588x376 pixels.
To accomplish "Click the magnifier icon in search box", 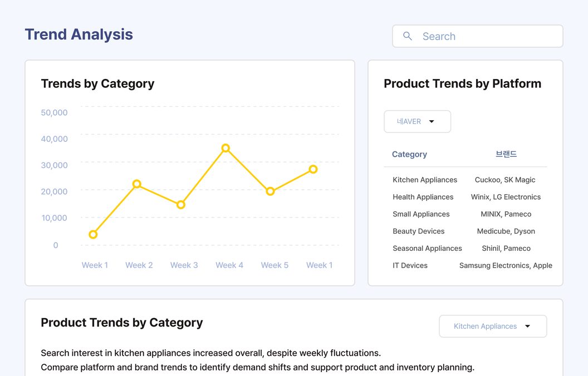I will [407, 36].
